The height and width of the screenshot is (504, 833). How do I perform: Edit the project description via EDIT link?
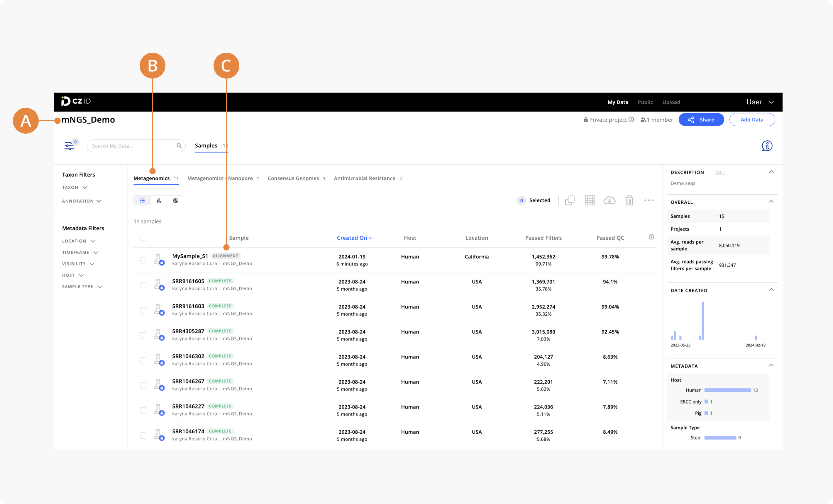[x=720, y=172]
